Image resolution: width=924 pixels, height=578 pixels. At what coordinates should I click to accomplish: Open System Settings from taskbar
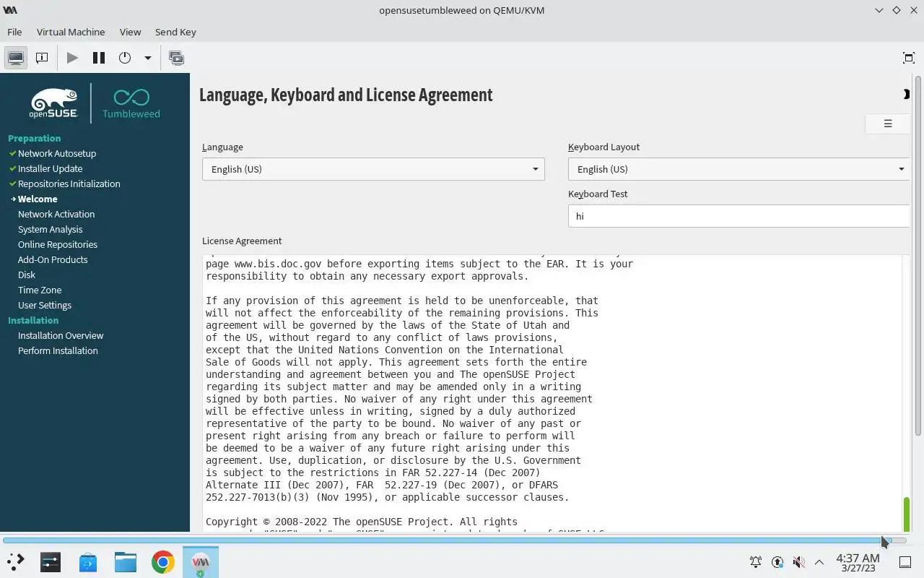coord(51,561)
